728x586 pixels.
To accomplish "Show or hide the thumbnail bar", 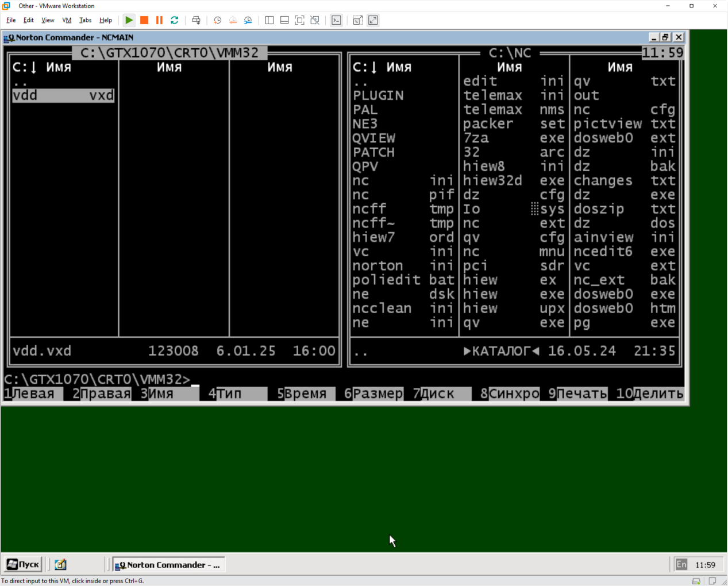I will [284, 20].
